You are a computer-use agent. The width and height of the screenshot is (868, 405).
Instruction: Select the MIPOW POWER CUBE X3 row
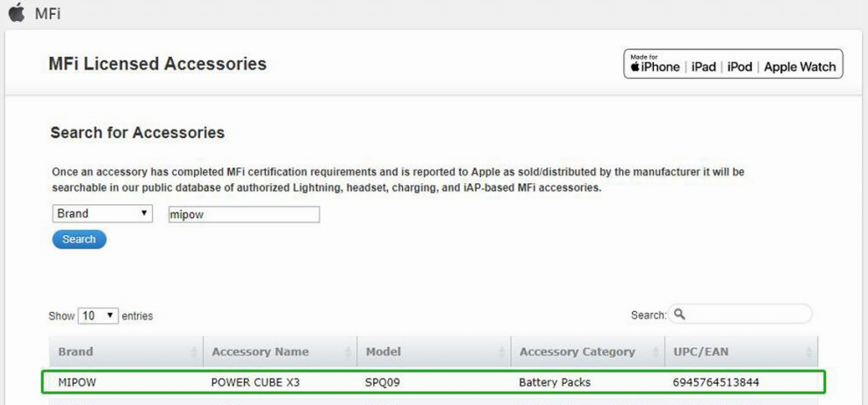pos(434,382)
